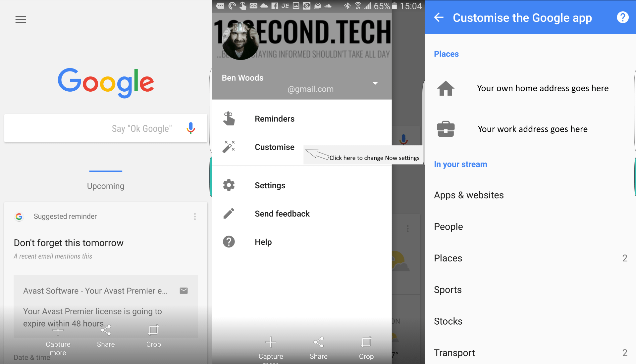
Task: Click the suggested reminder three-dot menu
Action: (x=195, y=216)
